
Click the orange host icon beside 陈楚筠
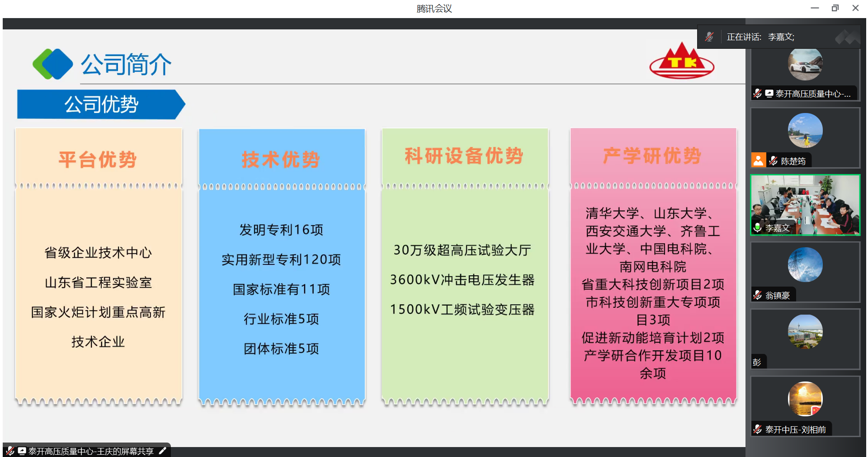point(759,160)
